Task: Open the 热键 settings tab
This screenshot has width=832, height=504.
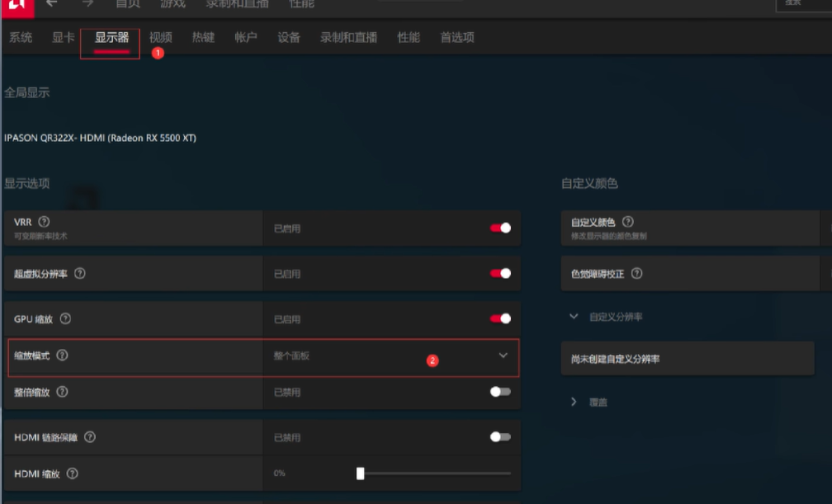Action: [203, 38]
